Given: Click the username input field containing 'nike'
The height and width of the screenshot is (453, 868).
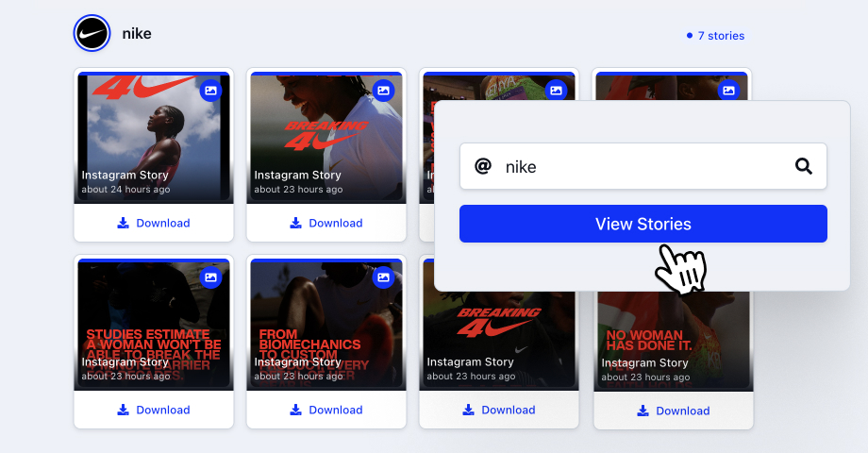Looking at the screenshot, I should point(643,166).
